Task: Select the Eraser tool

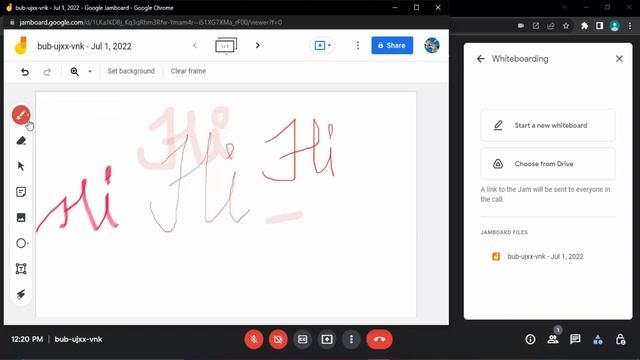Action: coord(21,141)
